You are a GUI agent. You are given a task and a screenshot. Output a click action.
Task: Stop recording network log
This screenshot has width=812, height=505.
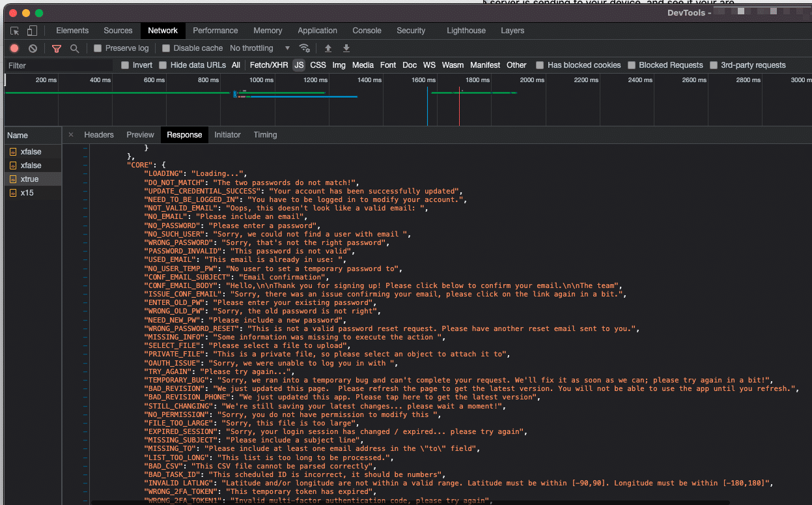(14, 48)
